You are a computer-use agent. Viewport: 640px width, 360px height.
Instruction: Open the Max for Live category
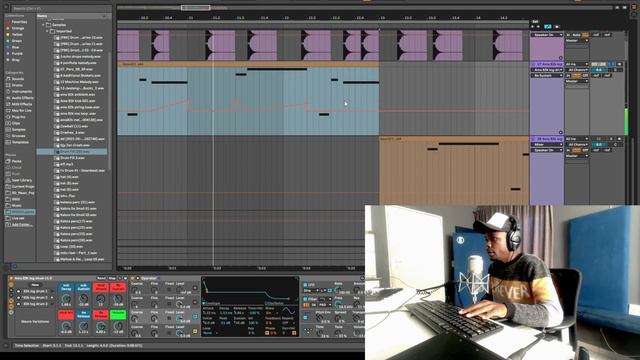click(19, 110)
